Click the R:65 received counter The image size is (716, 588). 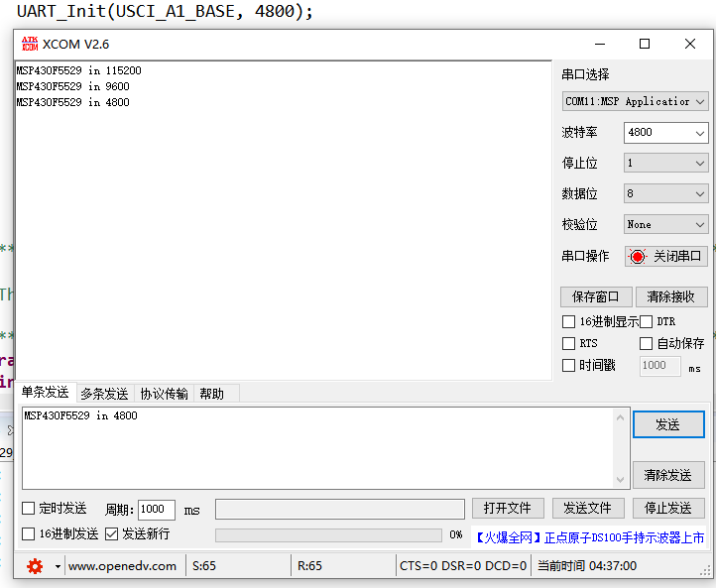coord(309,566)
